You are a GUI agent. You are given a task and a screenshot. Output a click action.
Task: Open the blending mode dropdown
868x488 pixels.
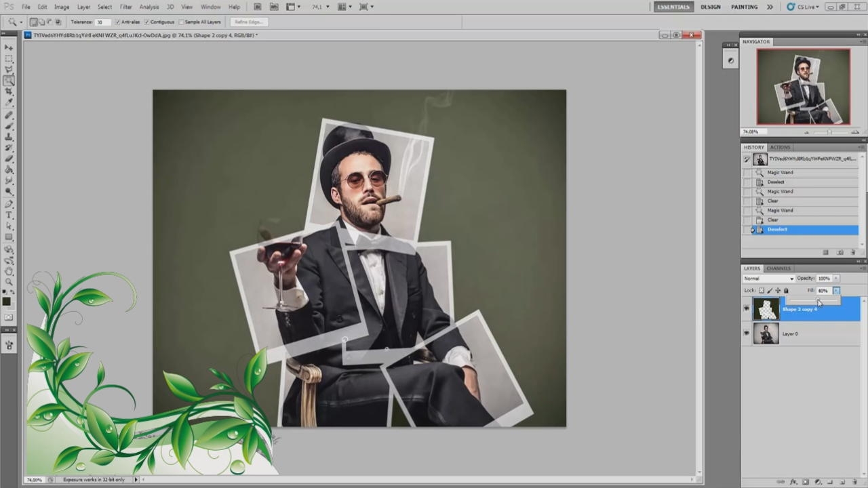pyautogui.click(x=769, y=279)
